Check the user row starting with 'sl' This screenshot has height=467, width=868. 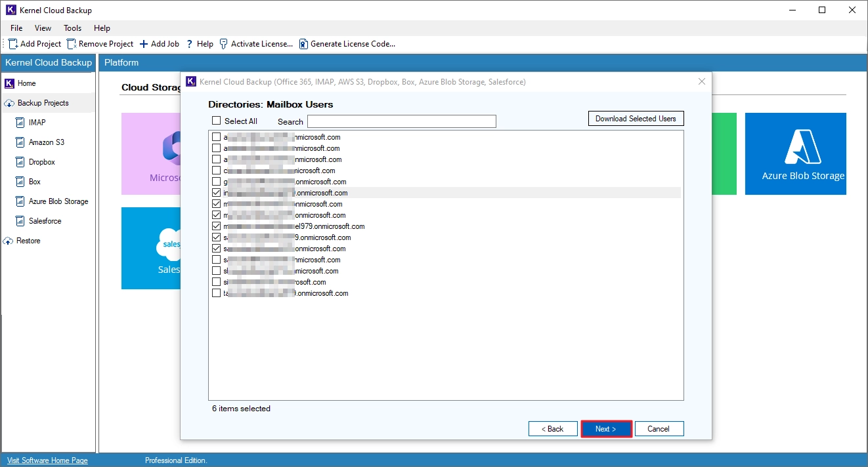point(216,271)
